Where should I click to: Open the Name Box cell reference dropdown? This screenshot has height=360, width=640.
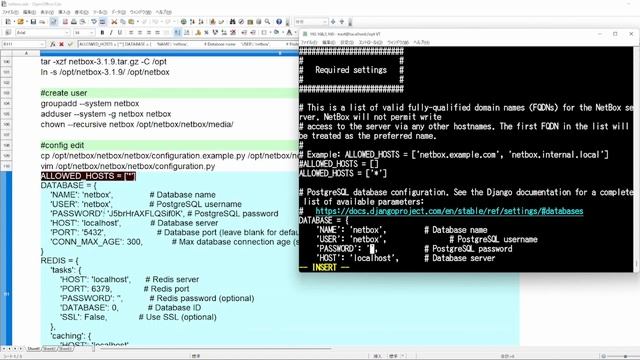pos(42,44)
